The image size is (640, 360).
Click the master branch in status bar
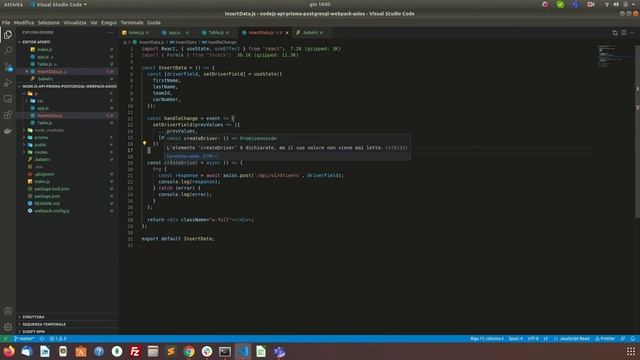(x=24, y=339)
